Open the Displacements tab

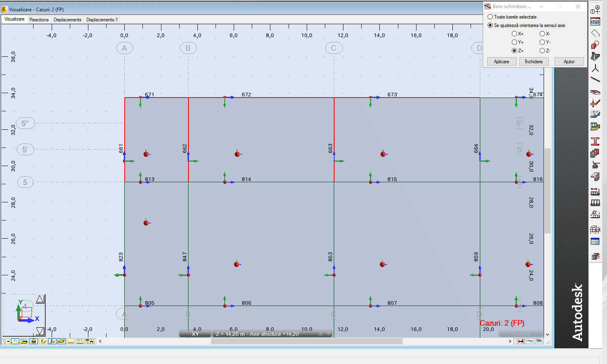coord(67,19)
